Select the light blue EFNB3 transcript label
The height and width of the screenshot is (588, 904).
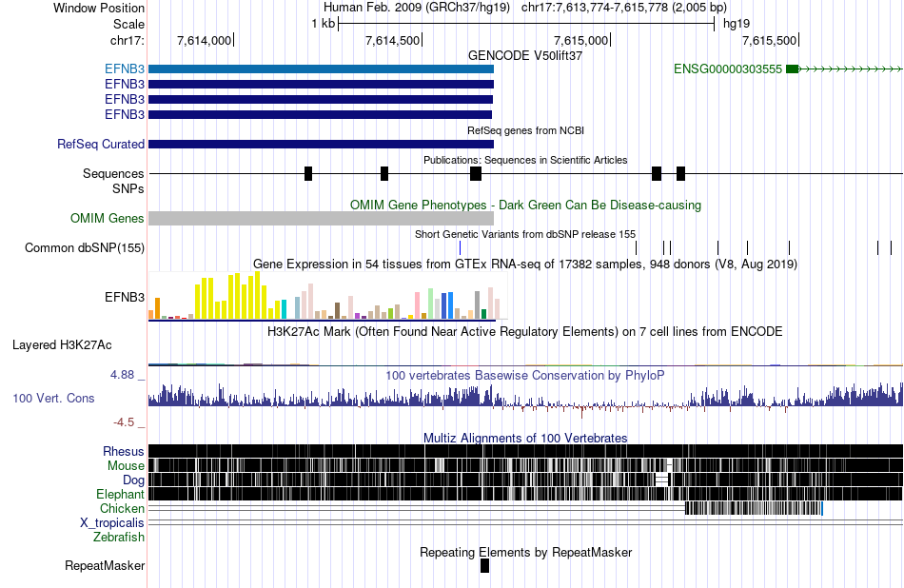pos(125,69)
